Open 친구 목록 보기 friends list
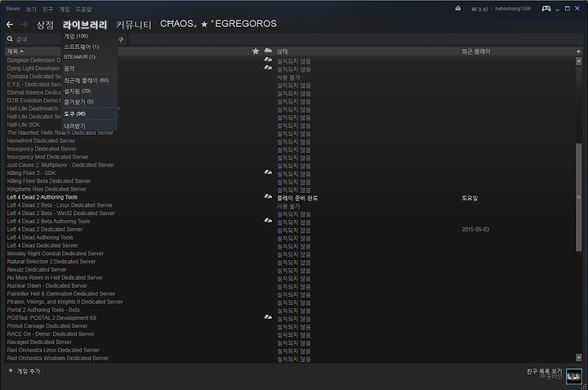 pos(544,371)
